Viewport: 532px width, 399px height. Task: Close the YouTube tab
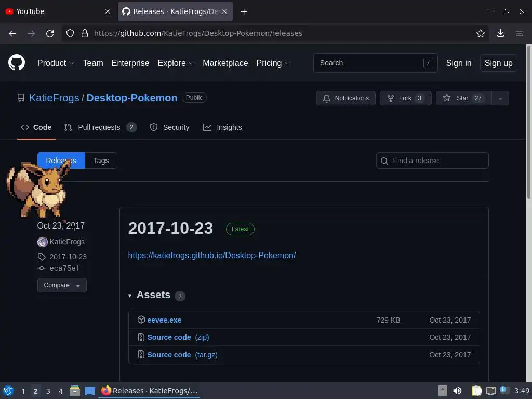(108, 11)
